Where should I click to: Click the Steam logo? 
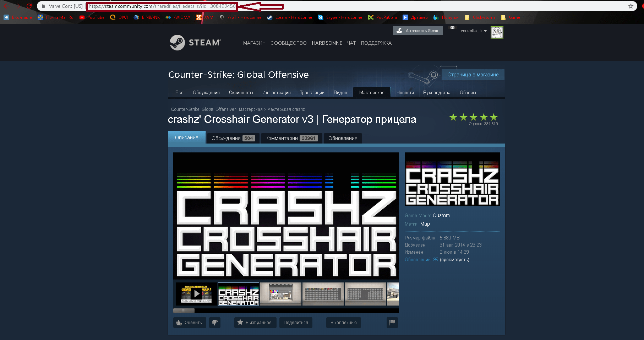(x=195, y=43)
